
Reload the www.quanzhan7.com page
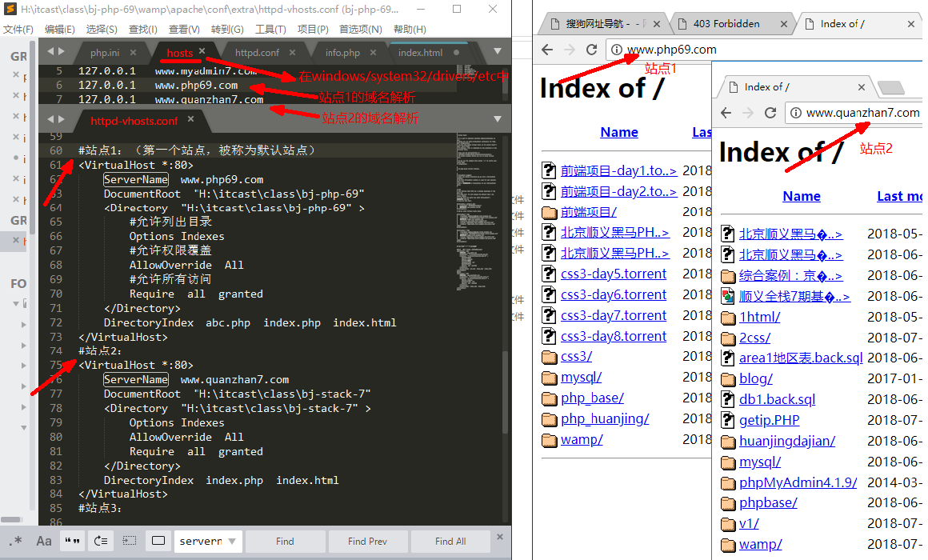coord(770,113)
